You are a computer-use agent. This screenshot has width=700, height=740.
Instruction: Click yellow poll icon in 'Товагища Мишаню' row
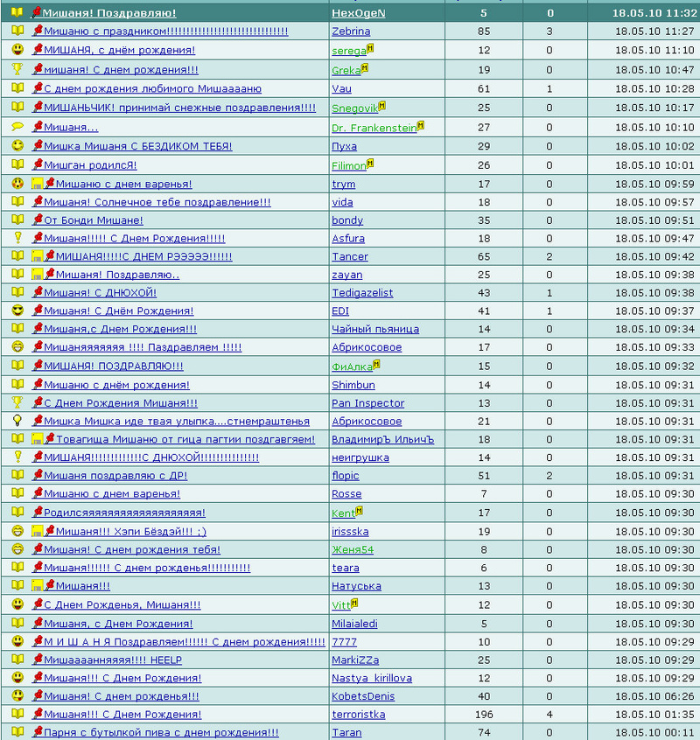38,439
